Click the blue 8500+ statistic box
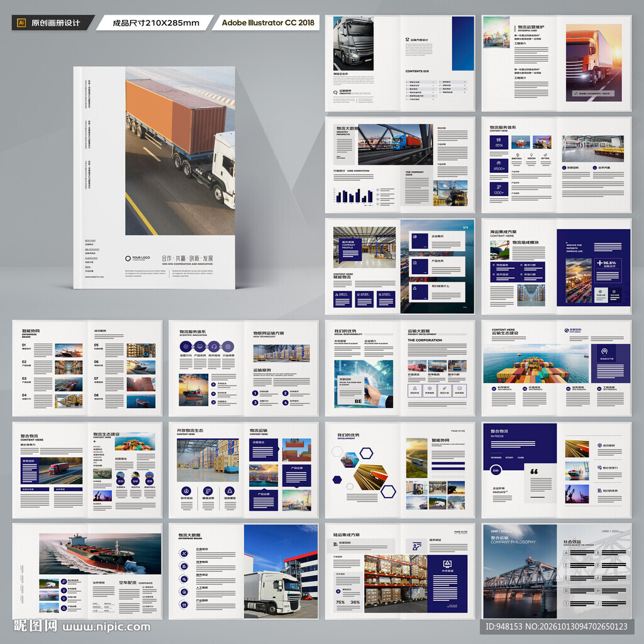644x644 pixels. (x=499, y=165)
